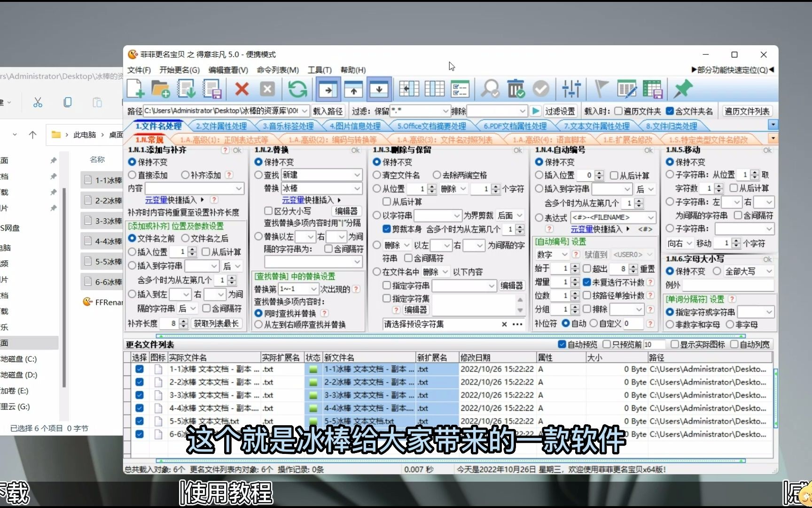
Task: Click the green spreadsheet save icon
Action: tap(652, 89)
